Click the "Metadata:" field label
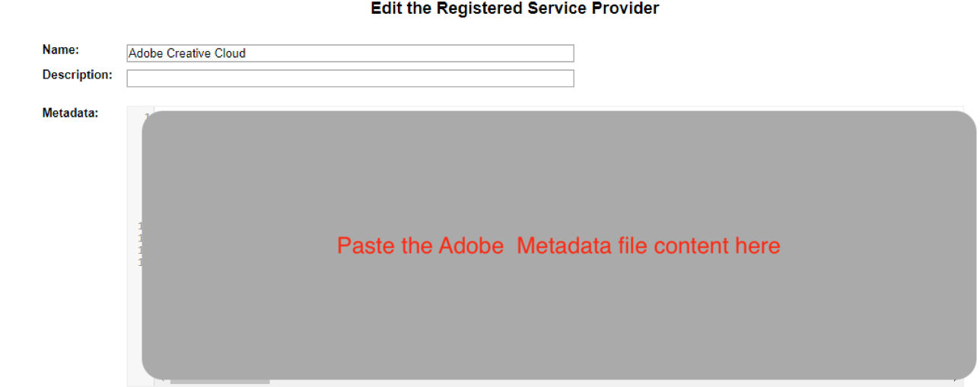The image size is (980, 387). tap(71, 113)
